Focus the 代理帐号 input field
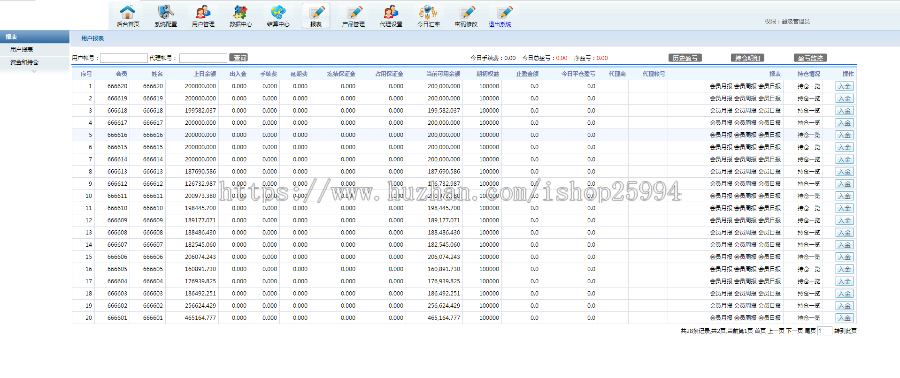This screenshot has height=378, width=900. tap(203, 58)
